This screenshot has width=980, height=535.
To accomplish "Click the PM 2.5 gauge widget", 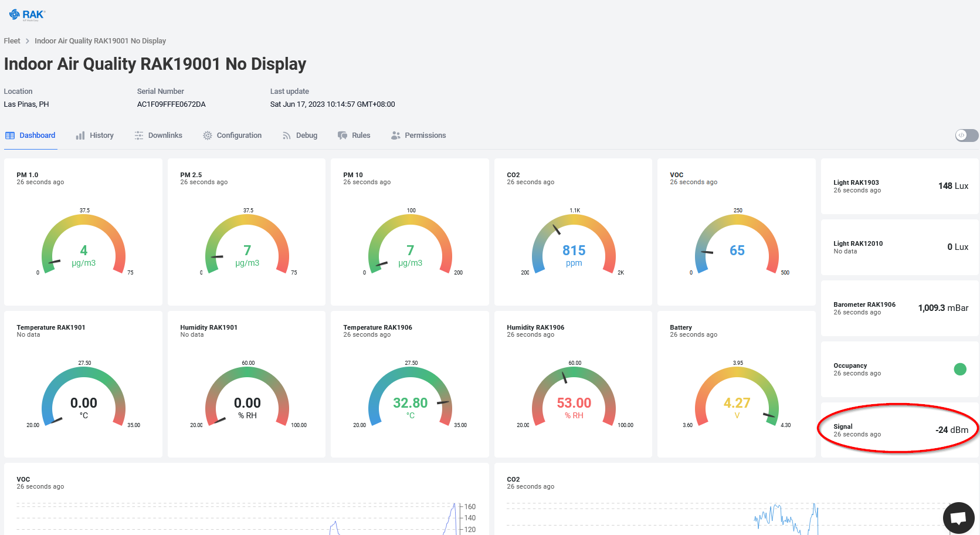I will (247, 246).
